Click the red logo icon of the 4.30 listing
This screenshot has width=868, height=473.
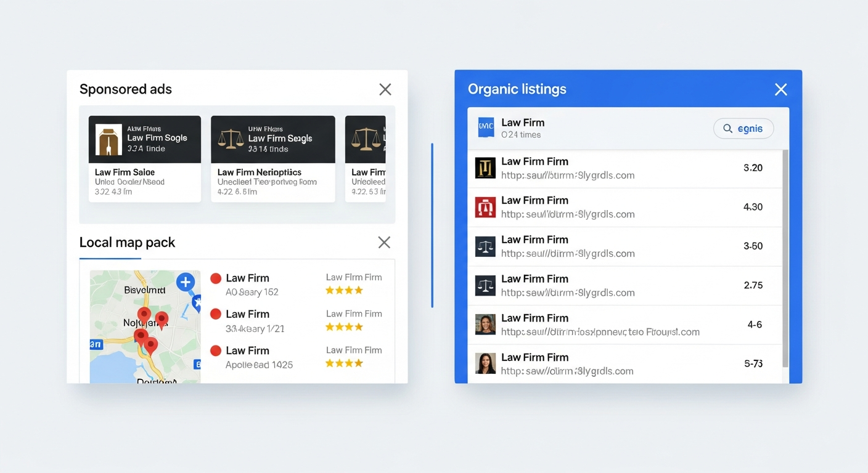pyautogui.click(x=485, y=208)
